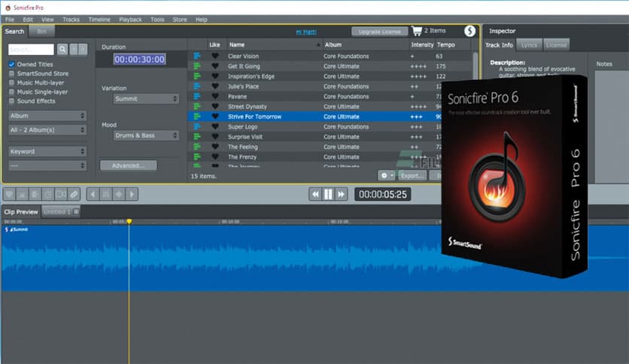Open the dashed dropdown below Keyword

click(47, 165)
